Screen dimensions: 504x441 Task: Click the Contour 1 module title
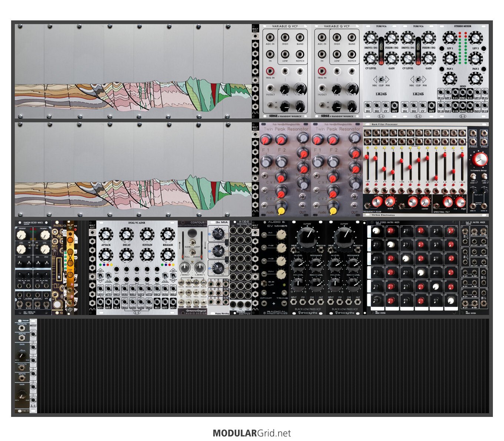(198, 223)
